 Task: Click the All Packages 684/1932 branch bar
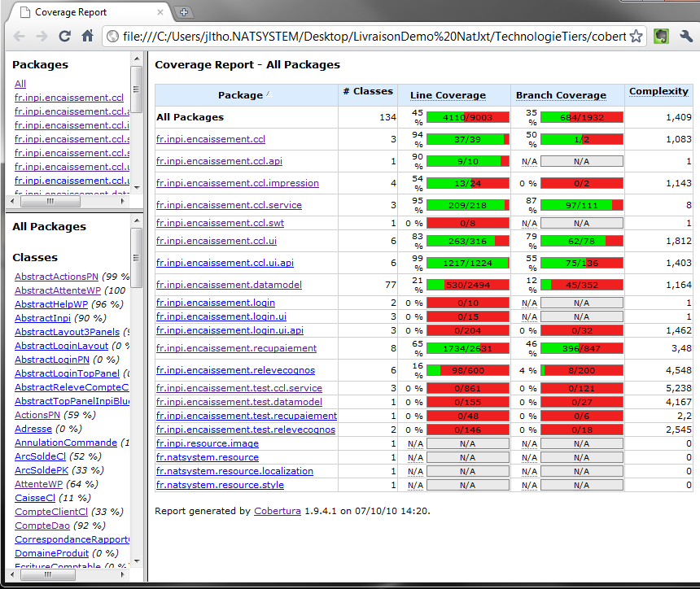[x=581, y=117]
